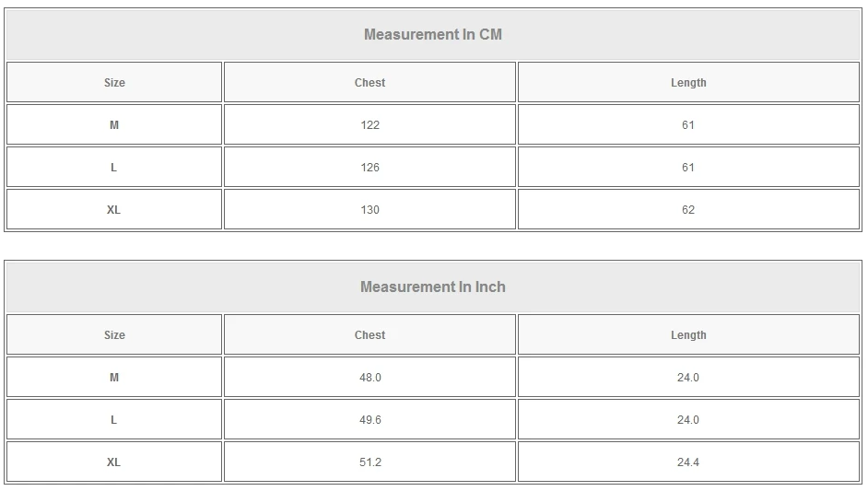The image size is (868, 491).
Task: Select the chest value 122 cell
Action: 369,125
